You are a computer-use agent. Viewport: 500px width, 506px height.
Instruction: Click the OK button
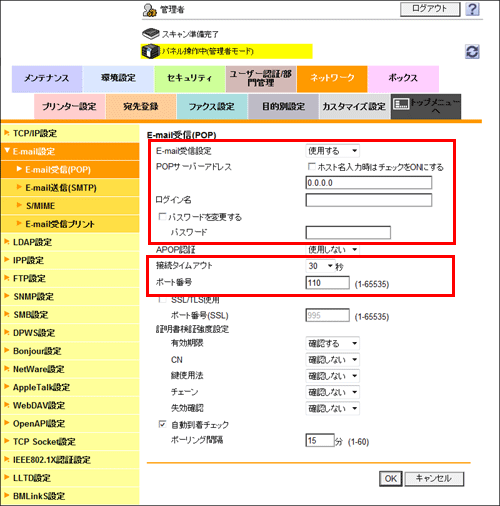tap(391, 479)
